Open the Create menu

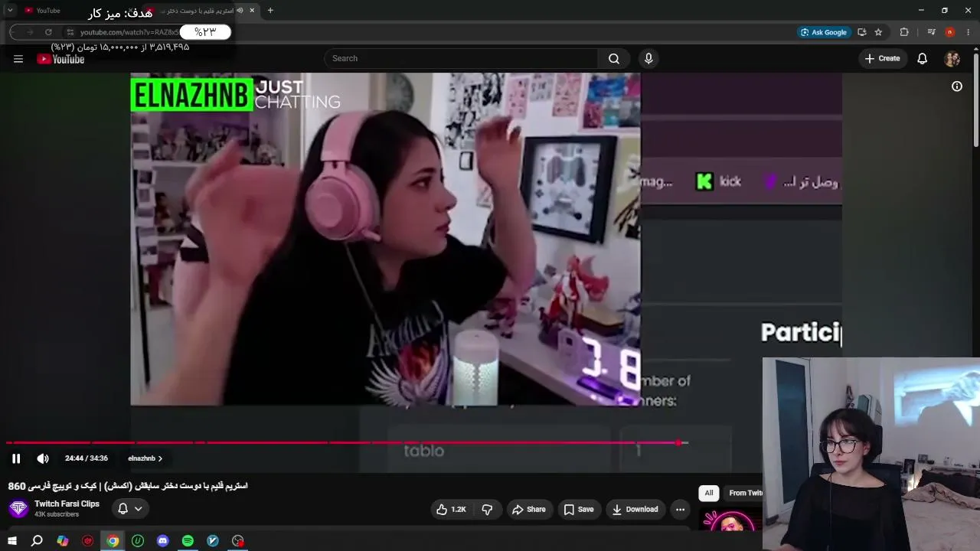click(882, 59)
